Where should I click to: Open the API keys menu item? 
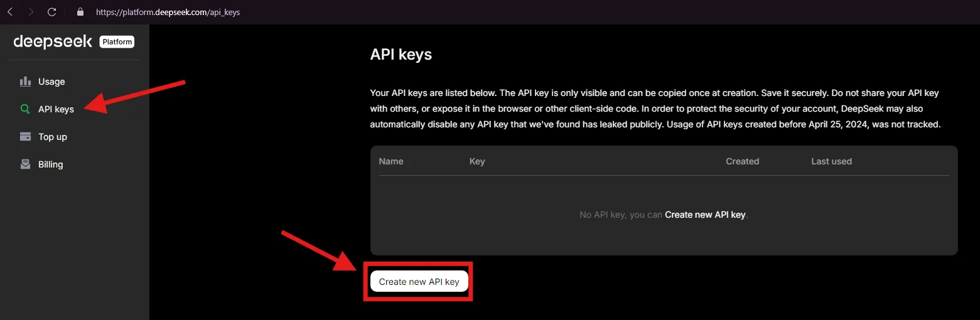click(56, 109)
